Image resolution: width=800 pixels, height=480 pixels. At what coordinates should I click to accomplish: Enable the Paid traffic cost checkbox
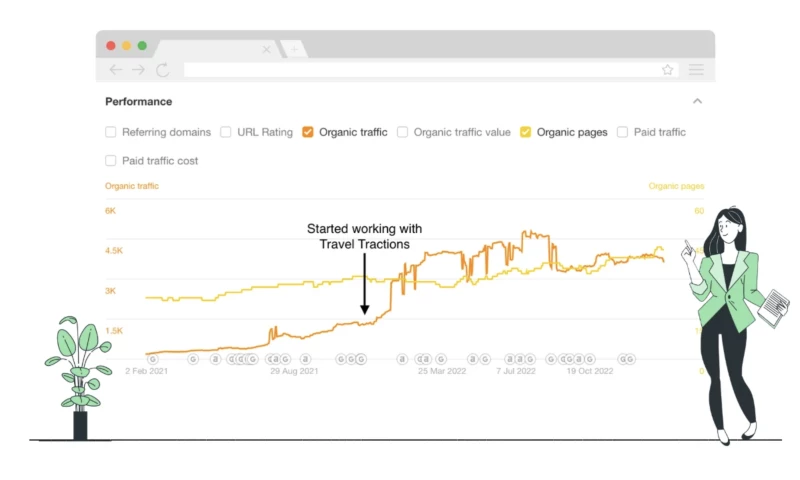coord(111,160)
